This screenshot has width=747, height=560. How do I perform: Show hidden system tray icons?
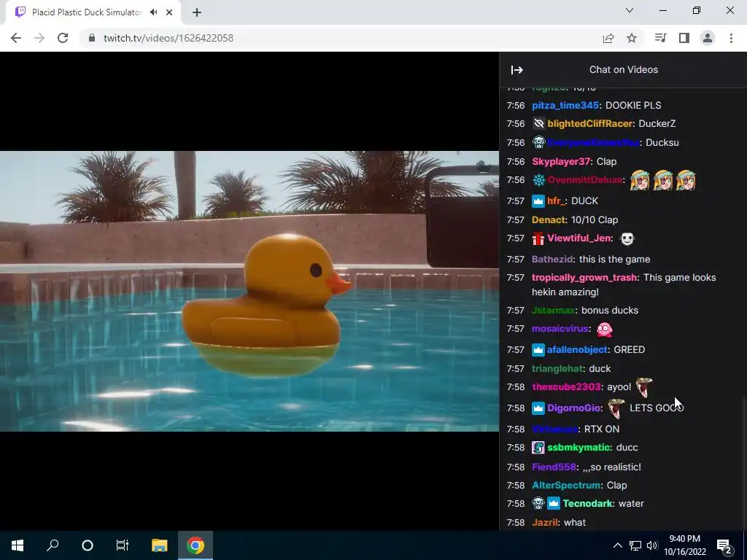click(617, 545)
